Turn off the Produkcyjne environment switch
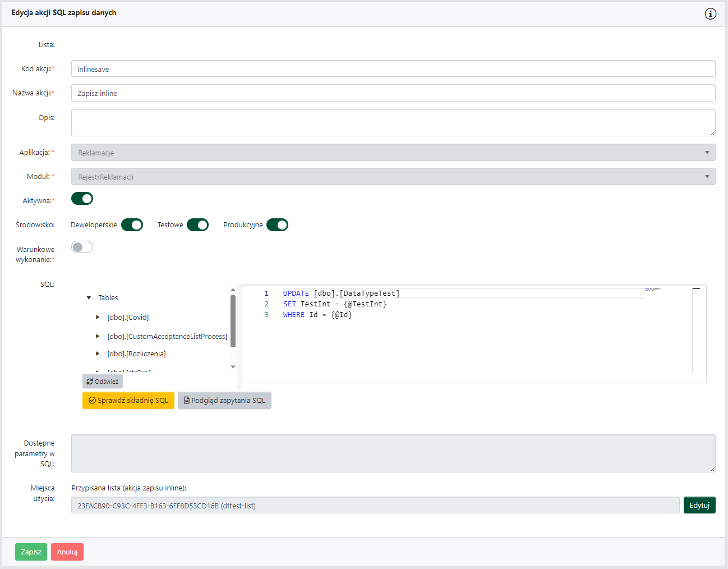Image resolution: width=728 pixels, height=569 pixels. pos(277,225)
